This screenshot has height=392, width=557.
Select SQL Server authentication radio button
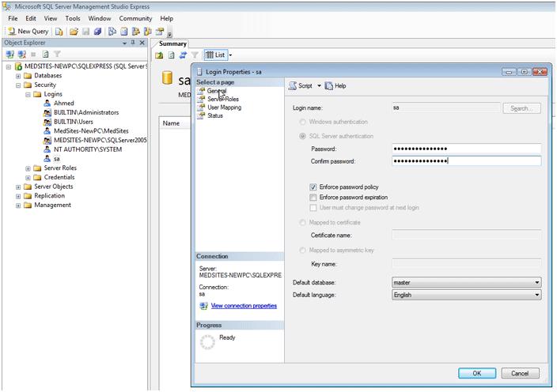(x=302, y=136)
